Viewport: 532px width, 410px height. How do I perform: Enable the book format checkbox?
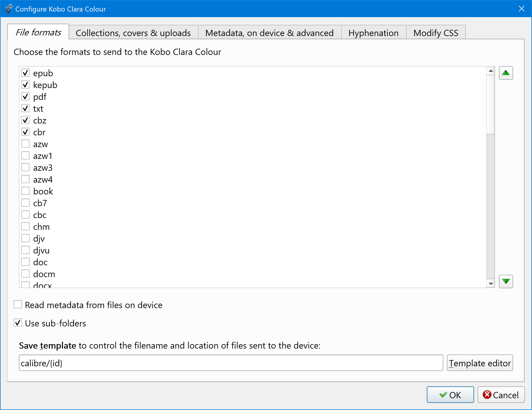(x=26, y=191)
